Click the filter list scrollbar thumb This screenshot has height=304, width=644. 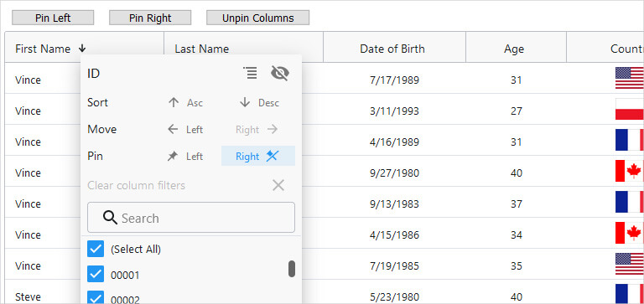click(292, 269)
